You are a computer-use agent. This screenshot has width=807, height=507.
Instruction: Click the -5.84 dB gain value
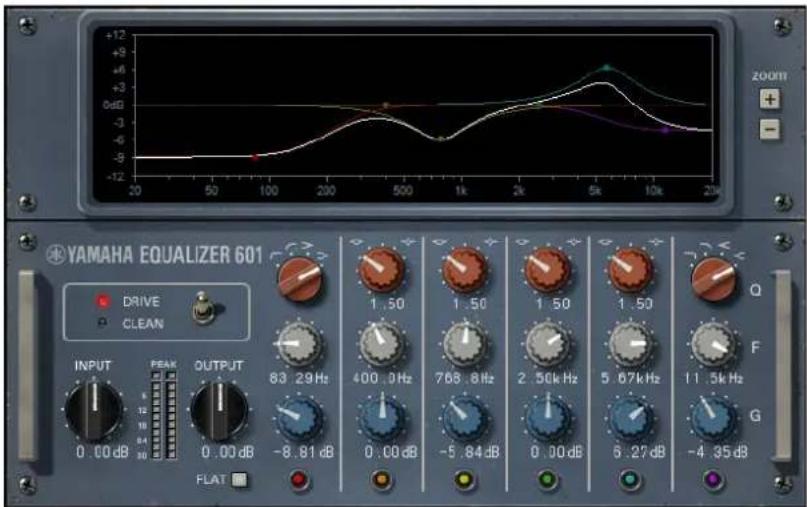469,452
